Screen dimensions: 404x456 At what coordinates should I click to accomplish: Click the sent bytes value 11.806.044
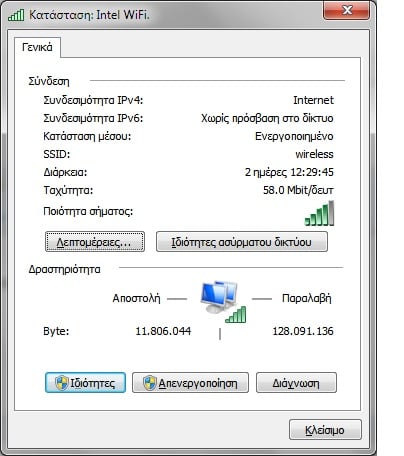point(163,331)
